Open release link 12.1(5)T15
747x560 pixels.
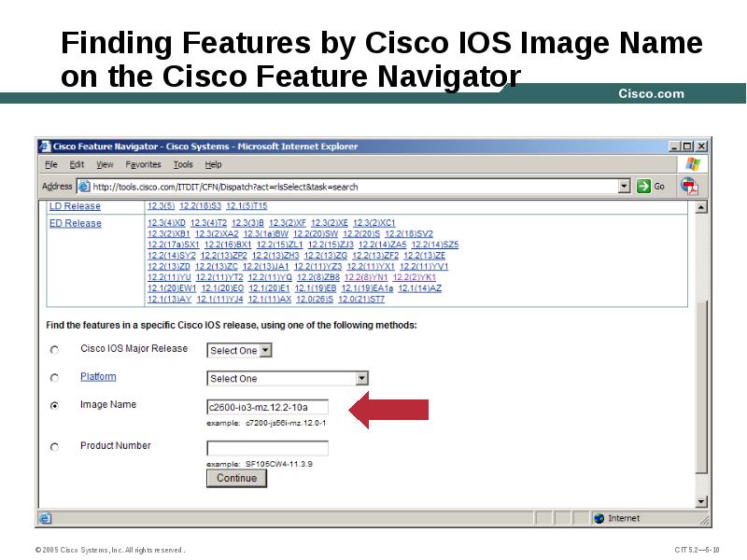[247, 205]
